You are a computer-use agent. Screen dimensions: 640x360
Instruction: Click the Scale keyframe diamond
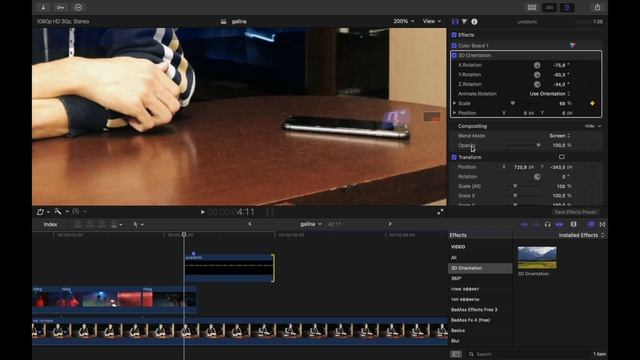point(592,103)
